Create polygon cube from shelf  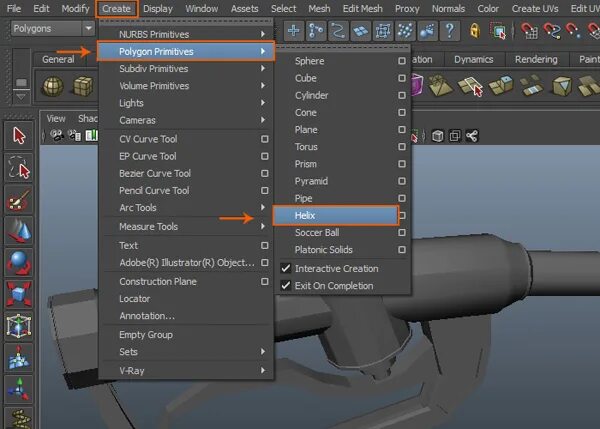click(x=83, y=86)
